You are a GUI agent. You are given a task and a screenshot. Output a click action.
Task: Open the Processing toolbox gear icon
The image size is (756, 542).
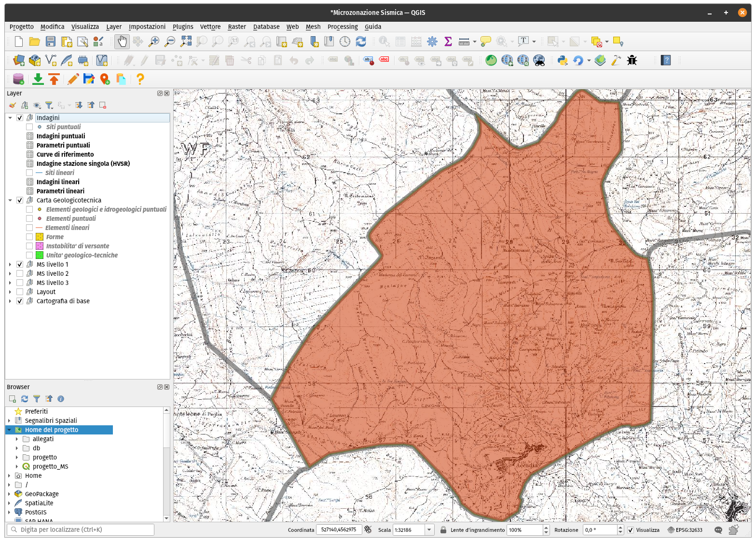[x=432, y=42]
